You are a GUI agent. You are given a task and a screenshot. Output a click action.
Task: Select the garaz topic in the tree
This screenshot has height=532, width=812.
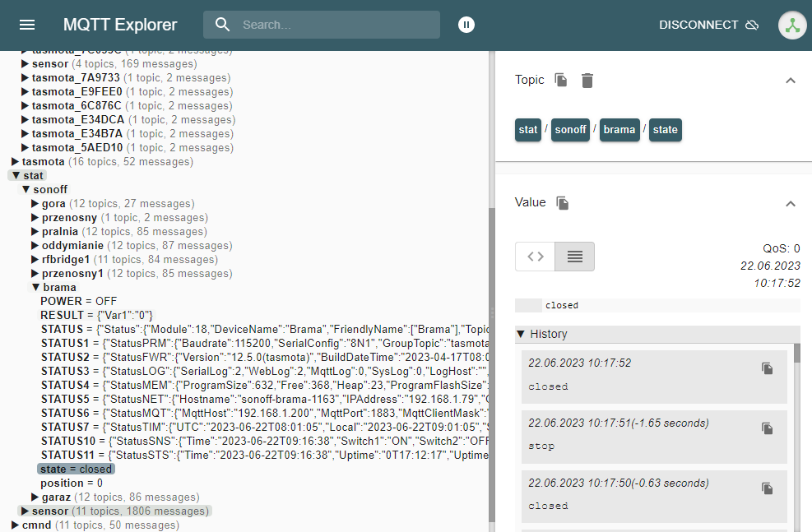tap(55, 497)
